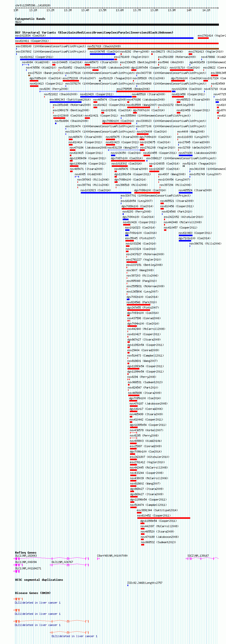Select the Disease Genes (OMIM) track title
The height and width of the screenshot is (644, 226).
33,593
